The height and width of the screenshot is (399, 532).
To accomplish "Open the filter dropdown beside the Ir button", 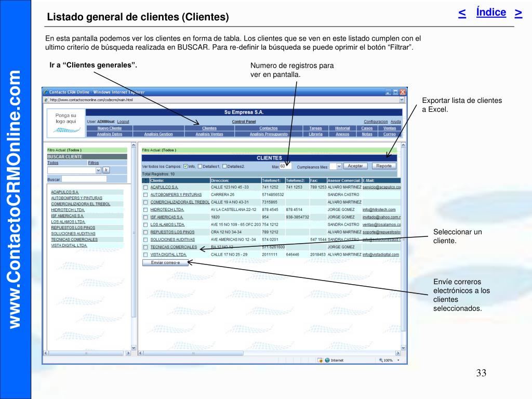I will 98,170.
